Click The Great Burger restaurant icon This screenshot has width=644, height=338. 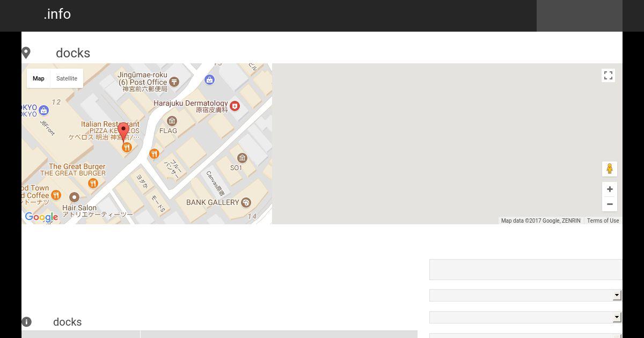(x=93, y=183)
